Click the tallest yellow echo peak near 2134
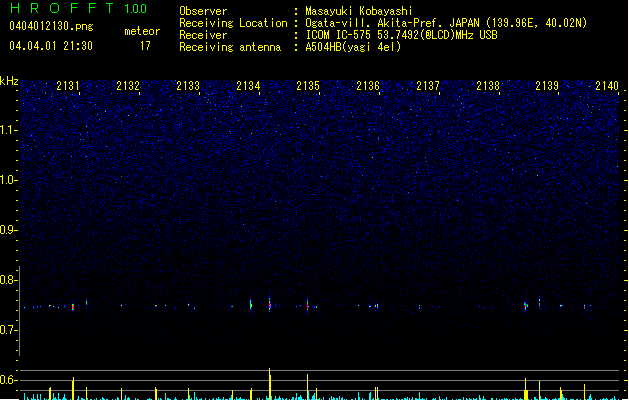 tap(270, 384)
